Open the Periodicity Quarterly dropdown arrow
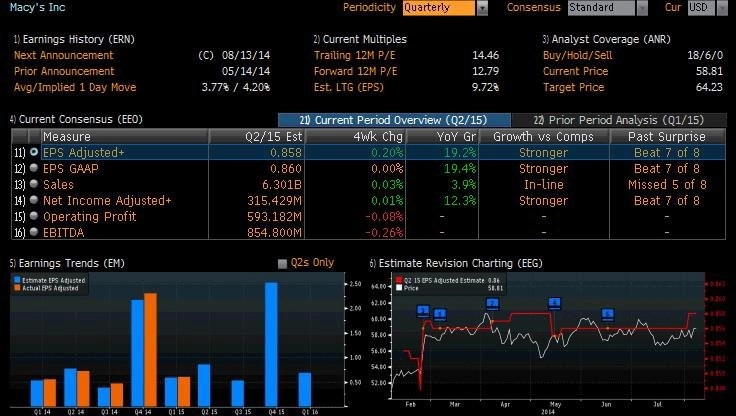Viewport: 736px width, 416px height. click(482, 8)
